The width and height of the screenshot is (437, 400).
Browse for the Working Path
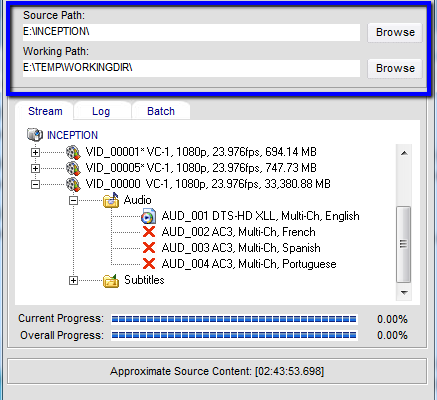[395, 68]
